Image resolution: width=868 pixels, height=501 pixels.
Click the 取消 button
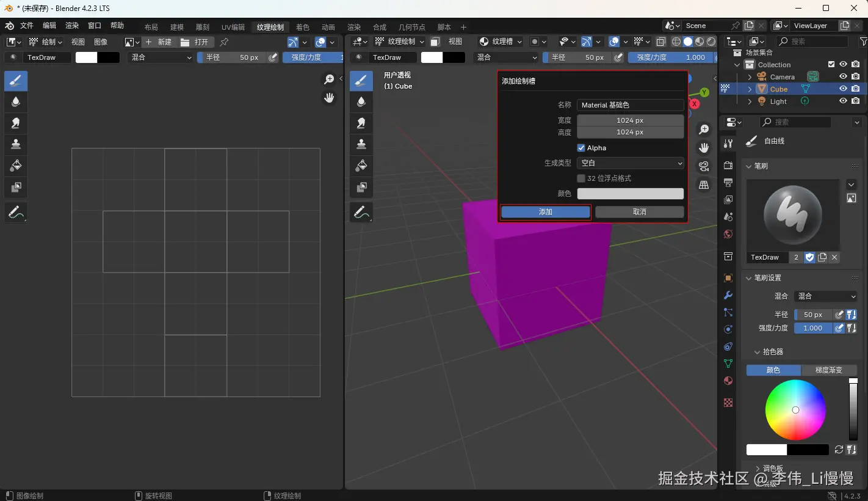click(x=639, y=212)
